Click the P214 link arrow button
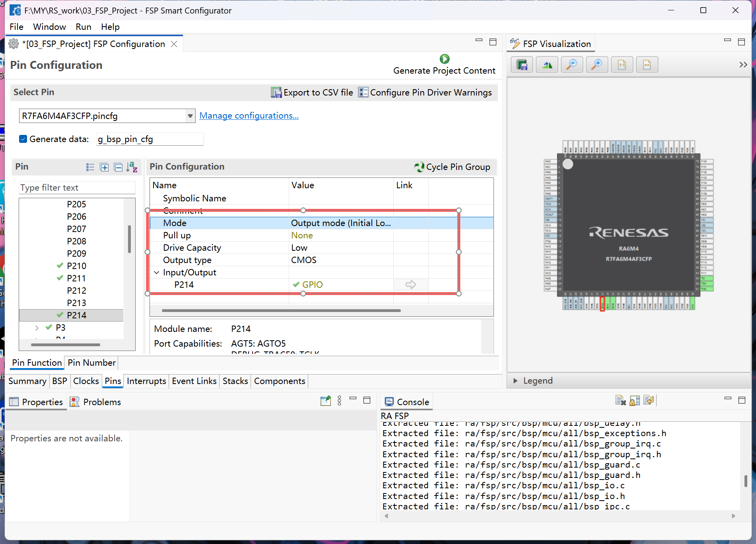Viewport: 756px width, 544px height. pyautogui.click(x=411, y=285)
